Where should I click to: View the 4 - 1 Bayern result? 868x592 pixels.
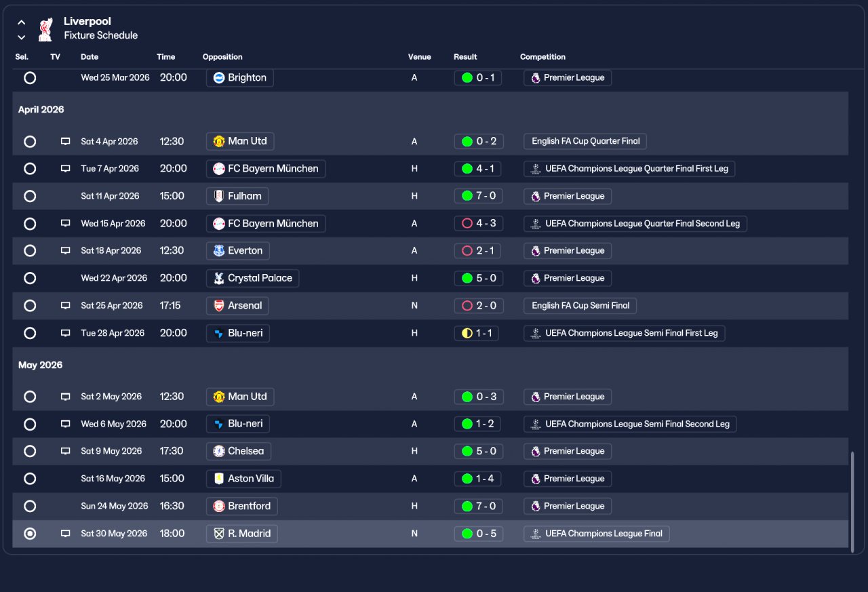[478, 169]
